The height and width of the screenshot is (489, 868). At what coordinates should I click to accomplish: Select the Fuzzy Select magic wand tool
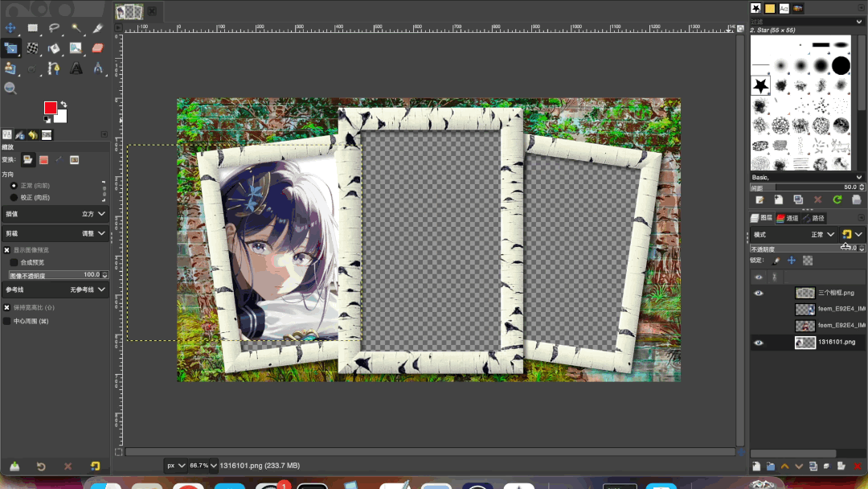[x=76, y=27]
